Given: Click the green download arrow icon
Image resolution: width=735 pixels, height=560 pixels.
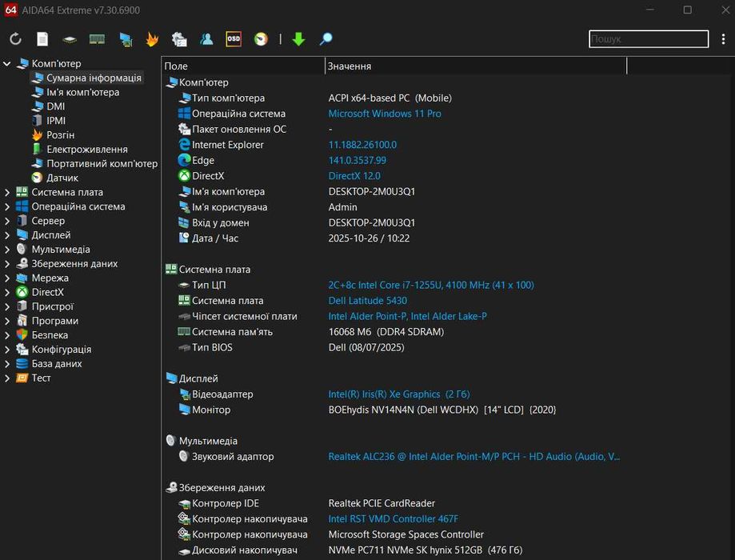Looking at the screenshot, I should [298, 39].
